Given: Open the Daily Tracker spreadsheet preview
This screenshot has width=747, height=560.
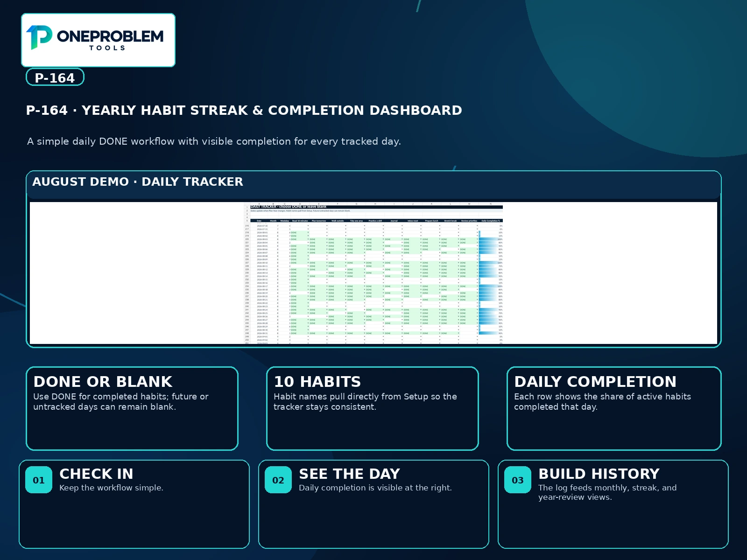Looking at the screenshot, I should point(373,273).
